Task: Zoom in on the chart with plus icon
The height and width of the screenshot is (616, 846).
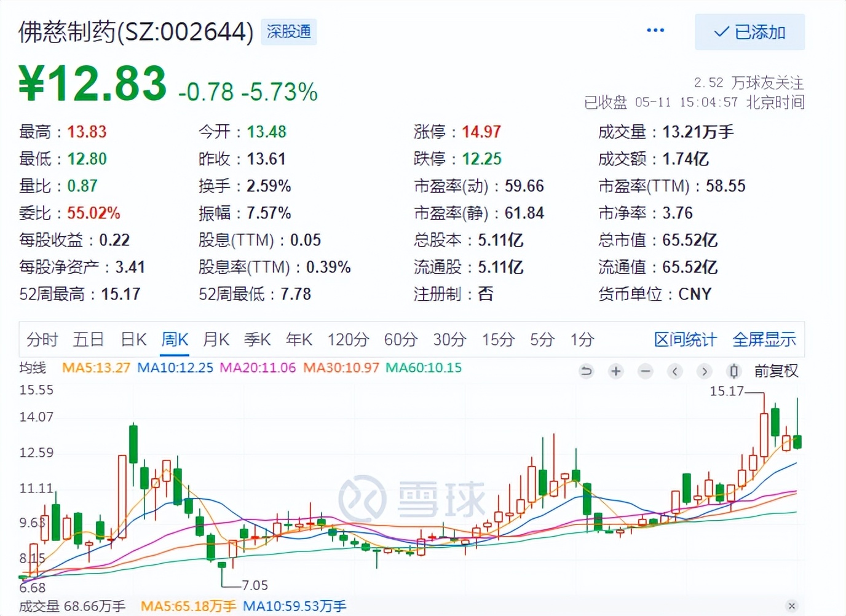Action: [615, 371]
